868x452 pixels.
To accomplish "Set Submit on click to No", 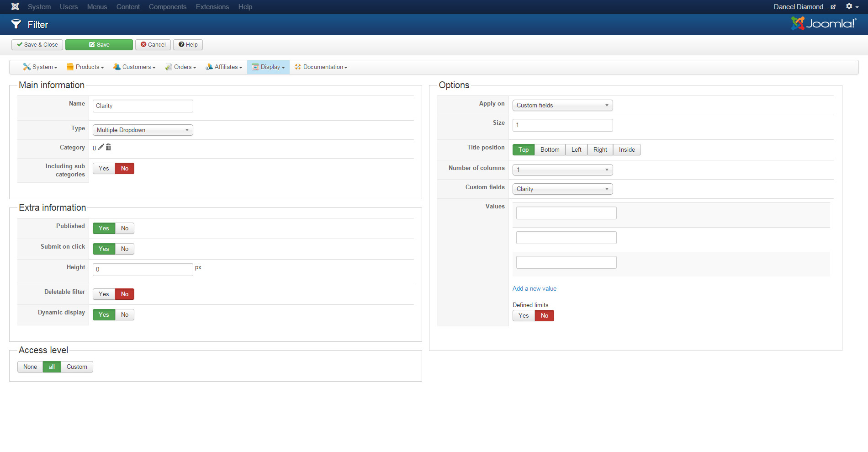I will [125, 249].
